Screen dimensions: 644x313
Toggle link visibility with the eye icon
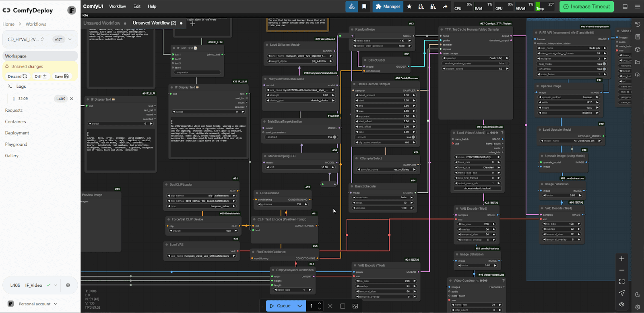click(x=622, y=304)
